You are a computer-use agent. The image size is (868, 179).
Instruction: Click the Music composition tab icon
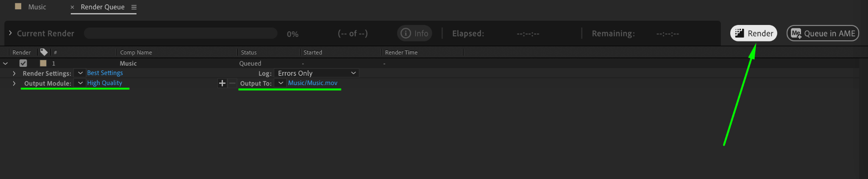(18, 6)
